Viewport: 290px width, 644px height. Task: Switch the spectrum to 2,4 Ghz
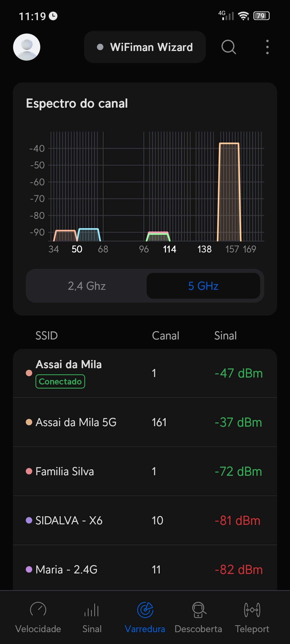(x=86, y=286)
